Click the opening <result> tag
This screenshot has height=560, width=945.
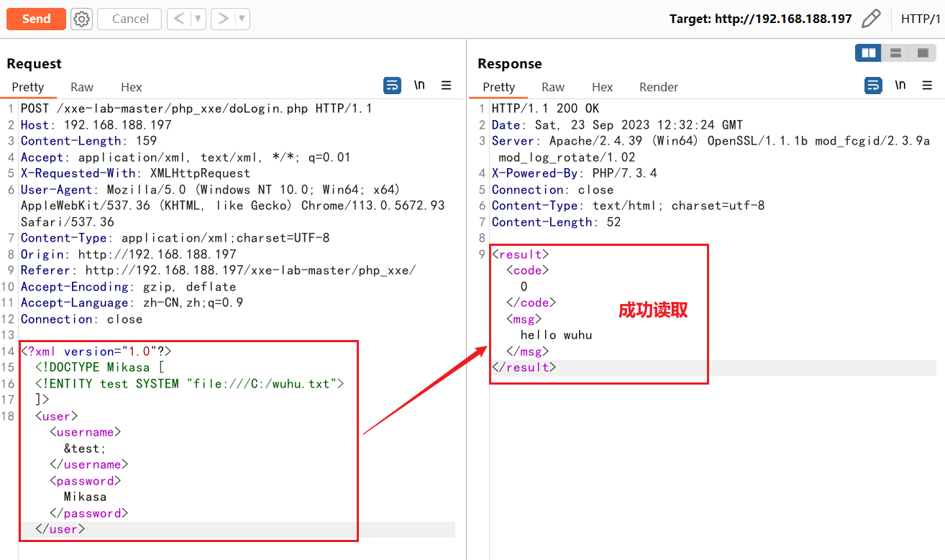[520, 254]
